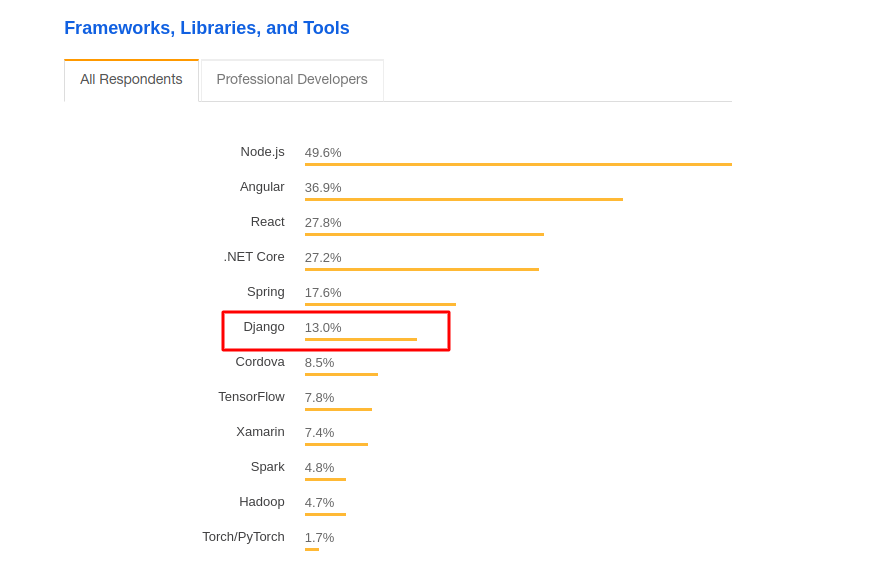Screen dimensions: 883x581
Task: Click the TensorFlow 7.8% bar
Action: [x=338, y=409]
